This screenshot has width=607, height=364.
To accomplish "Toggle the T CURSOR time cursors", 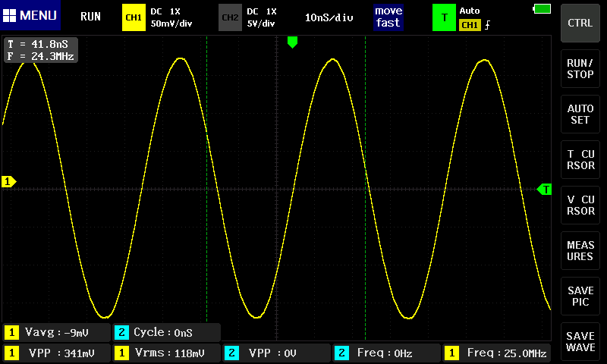I will (x=580, y=160).
